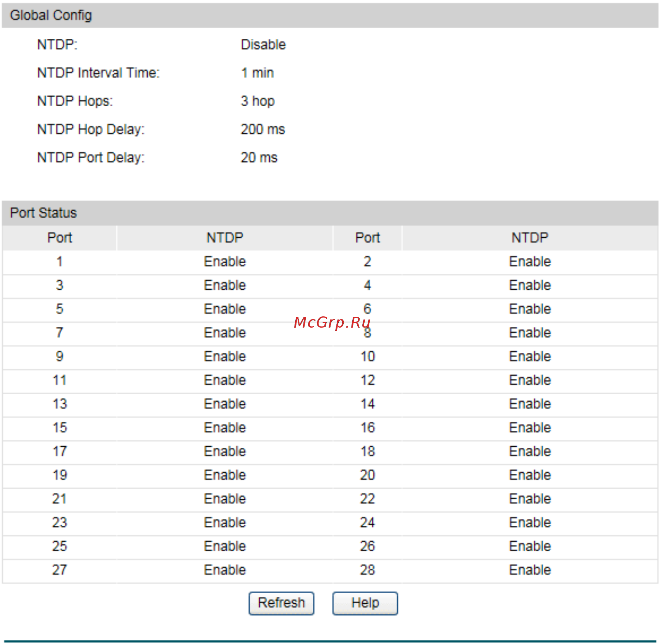
Task: Select port number 17 cell
Action: pos(60,451)
